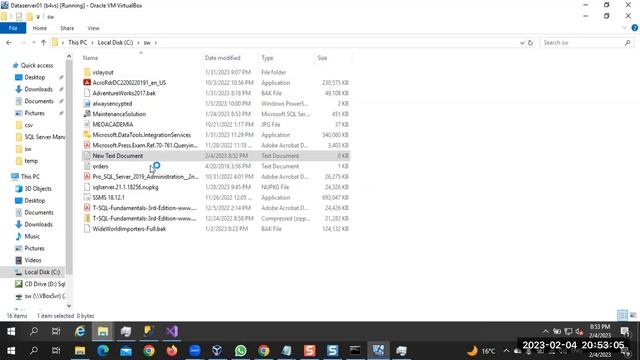This screenshot has height=360, width=640.
Task: Open the recent locations dropdown arrow
Action: coord(34,42)
